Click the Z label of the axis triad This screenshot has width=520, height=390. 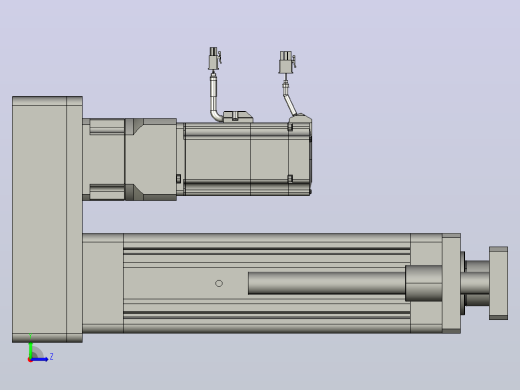51,357
